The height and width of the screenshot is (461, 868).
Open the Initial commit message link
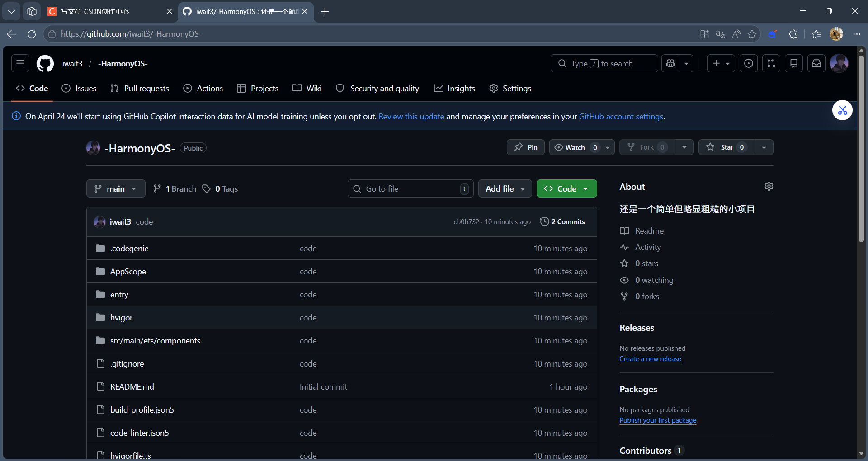[x=323, y=387]
